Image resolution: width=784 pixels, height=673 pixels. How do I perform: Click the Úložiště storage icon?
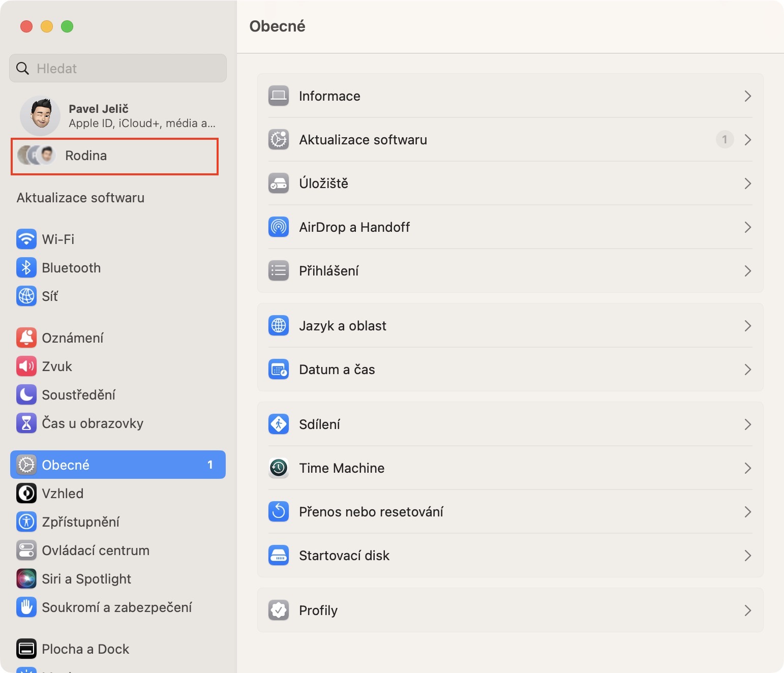pyautogui.click(x=279, y=183)
